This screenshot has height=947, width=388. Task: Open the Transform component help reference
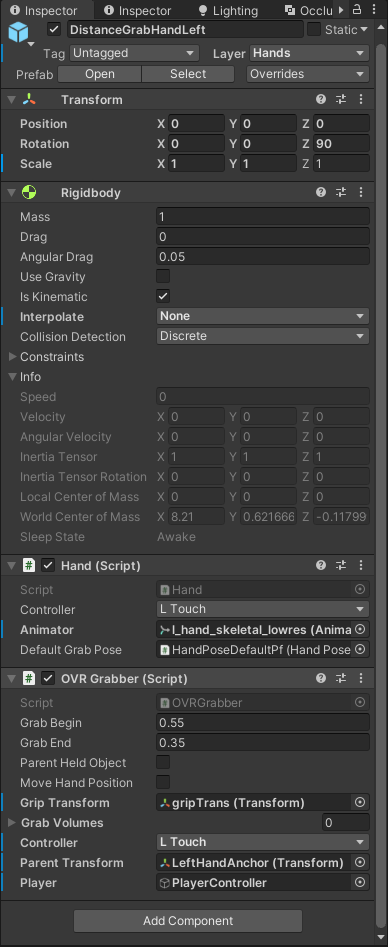(x=321, y=100)
